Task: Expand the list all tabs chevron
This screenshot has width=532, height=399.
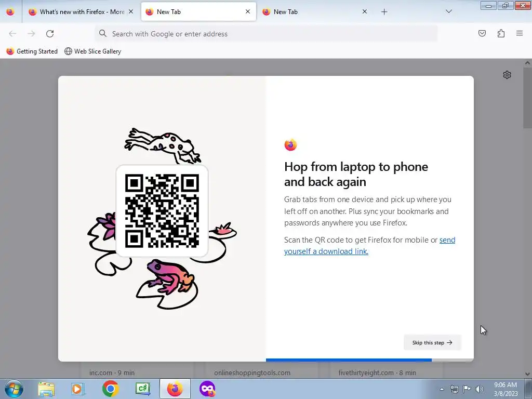Action: (x=448, y=11)
